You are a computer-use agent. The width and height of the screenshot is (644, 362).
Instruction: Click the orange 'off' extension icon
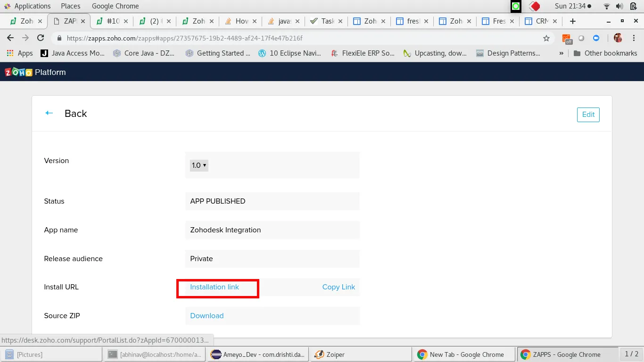coord(567,39)
